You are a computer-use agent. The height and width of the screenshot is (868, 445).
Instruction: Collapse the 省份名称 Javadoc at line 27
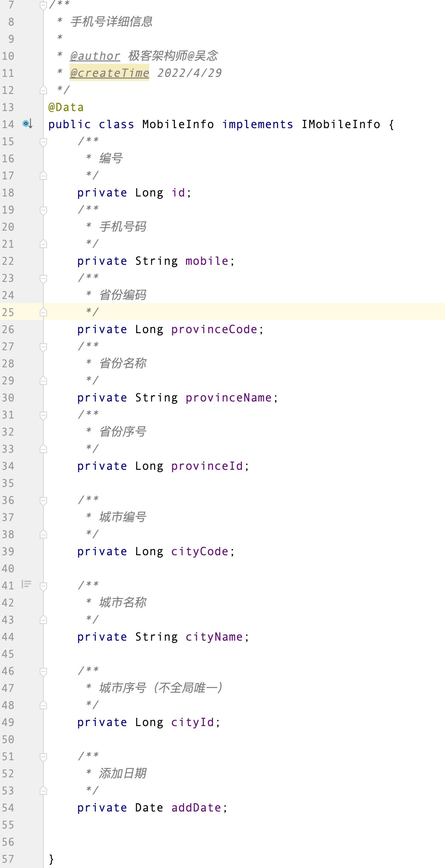click(43, 347)
